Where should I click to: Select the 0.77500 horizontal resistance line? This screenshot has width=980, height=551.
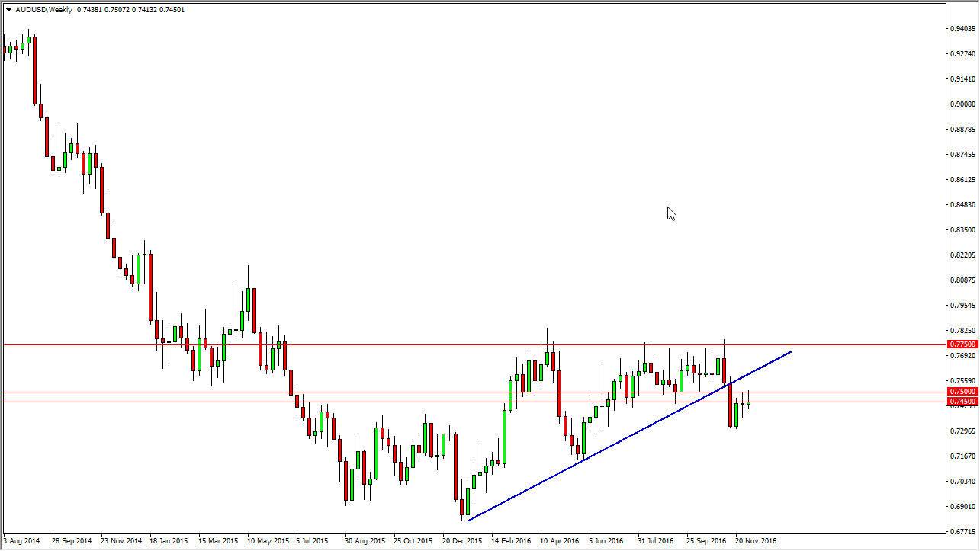pyautogui.click(x=458, y=344)
